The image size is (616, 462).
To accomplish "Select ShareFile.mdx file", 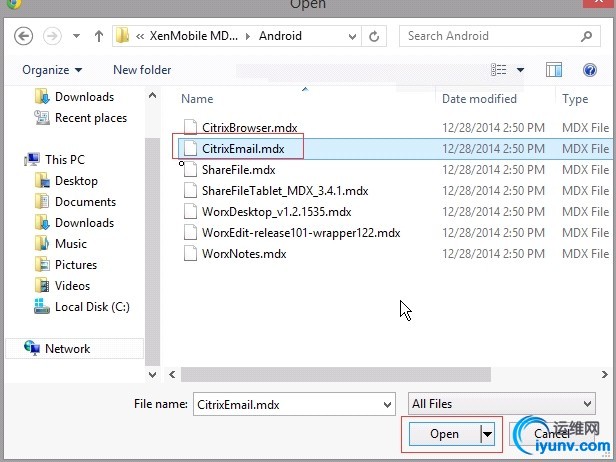I will pos(238,170).
